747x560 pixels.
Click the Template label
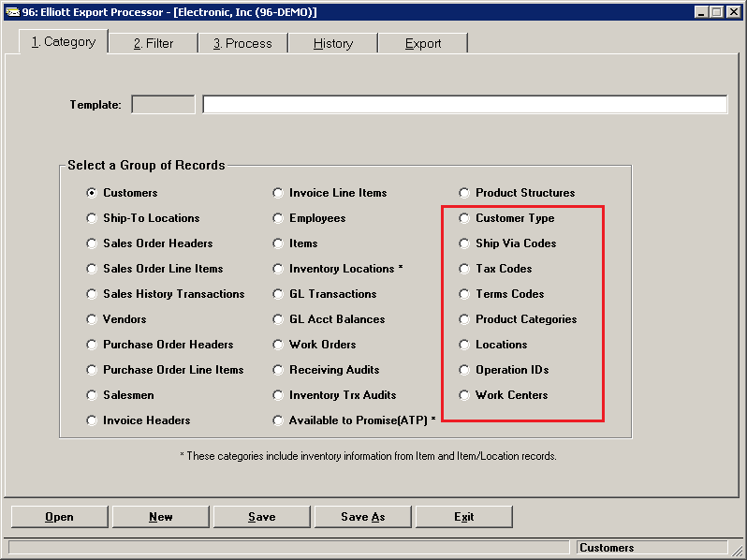[95, 105]
